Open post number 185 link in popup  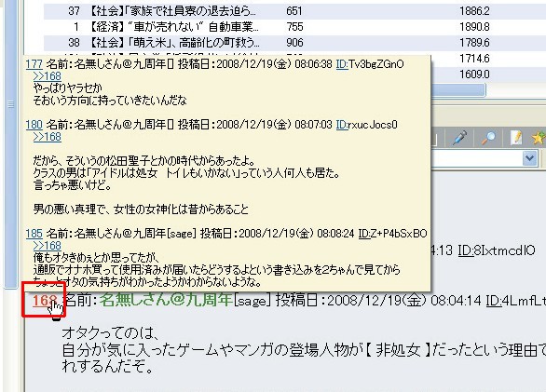[x=34, y=234]
